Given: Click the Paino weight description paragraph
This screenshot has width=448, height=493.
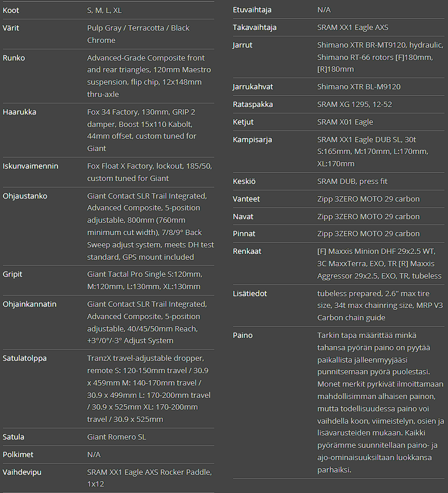Looking at the screenshot, I should click(380, 402).
